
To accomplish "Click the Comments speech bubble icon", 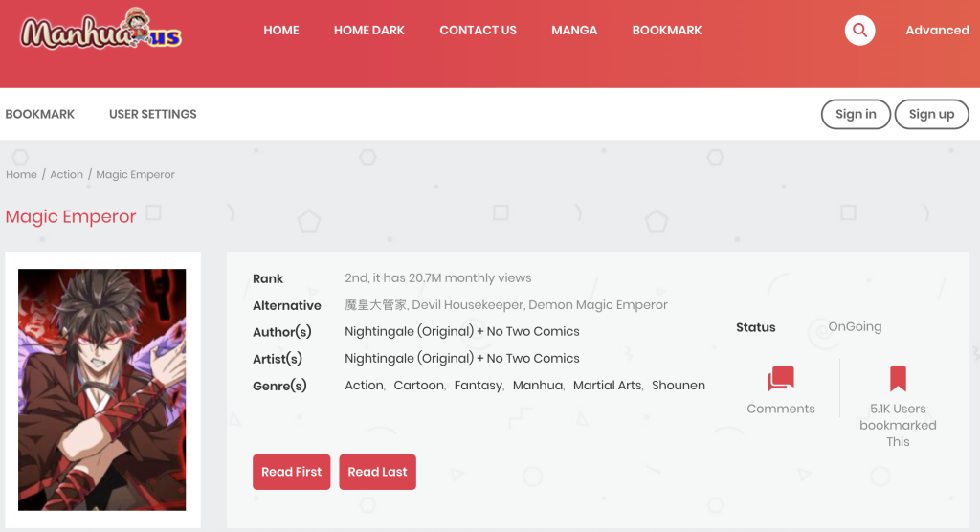I will pos(781,379).
